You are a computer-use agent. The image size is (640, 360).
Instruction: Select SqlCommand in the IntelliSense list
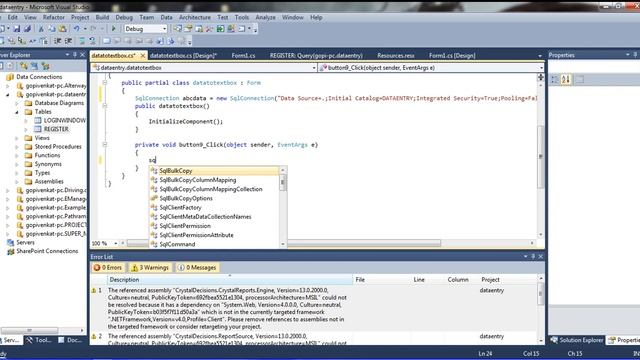tap(214, 244)
